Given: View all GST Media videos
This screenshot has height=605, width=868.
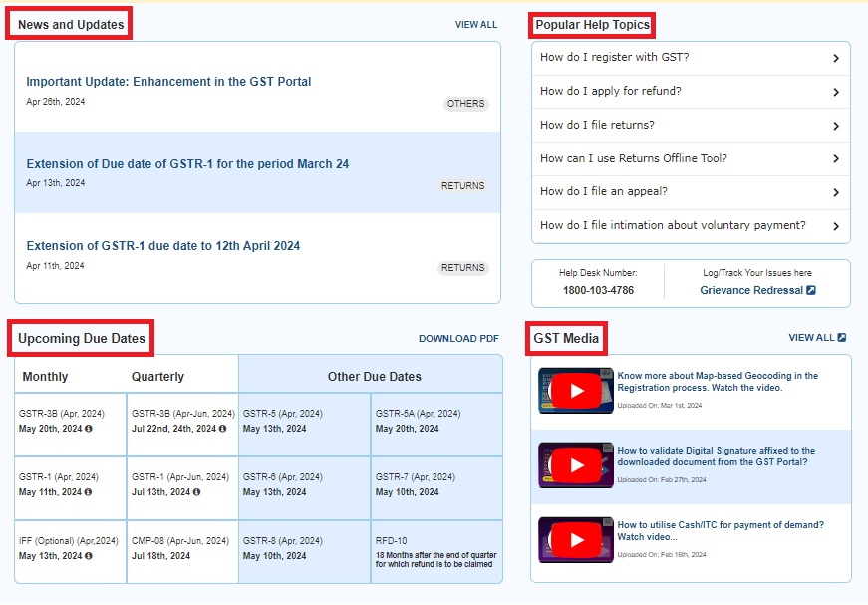Looking at the screenshot, I should tap(816, 338).
